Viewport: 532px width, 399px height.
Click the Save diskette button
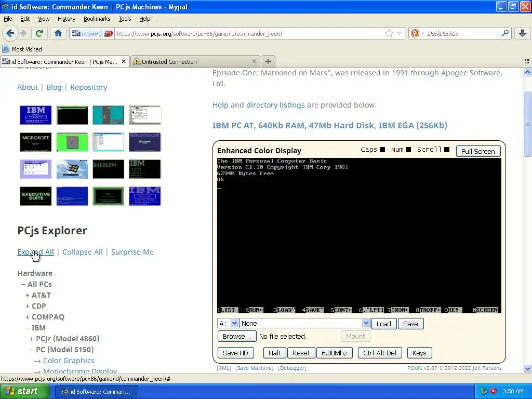pos(410,324)
